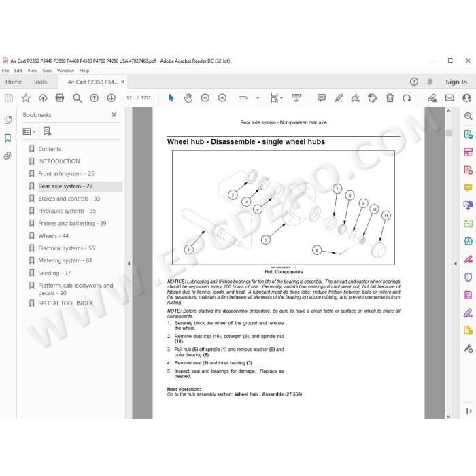
Task: Add a sticky note comment
Action: 322,98
